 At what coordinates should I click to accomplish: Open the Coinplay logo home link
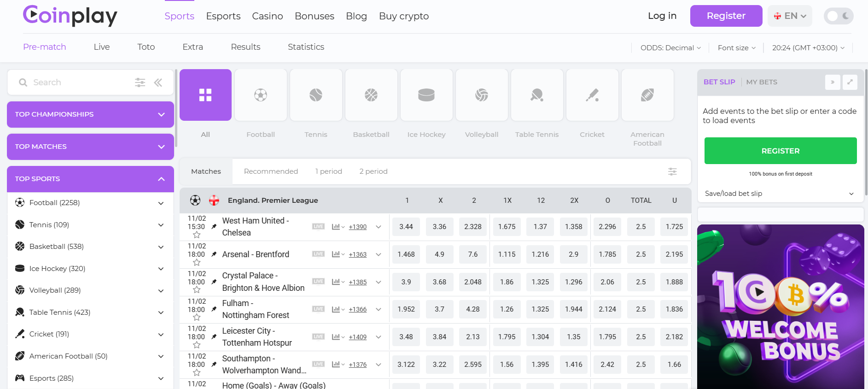click(x=70, y=16)
